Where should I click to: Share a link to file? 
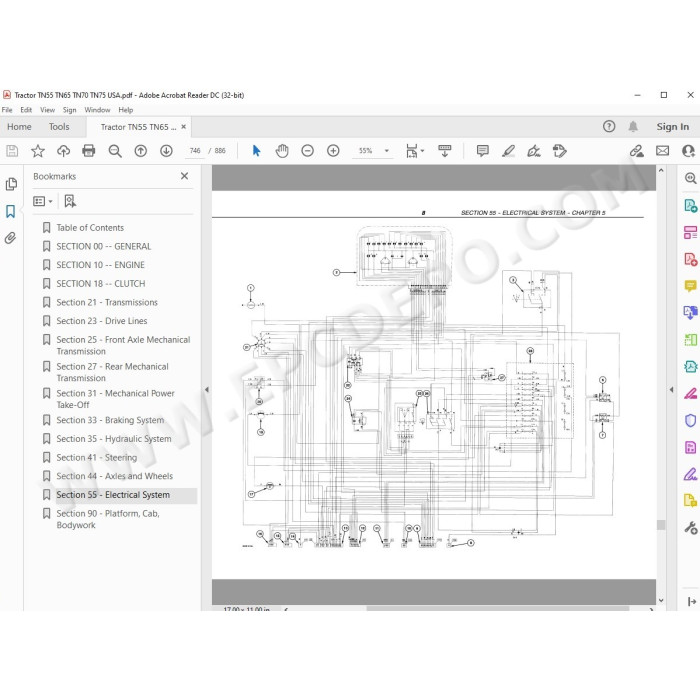pos(637,151)
